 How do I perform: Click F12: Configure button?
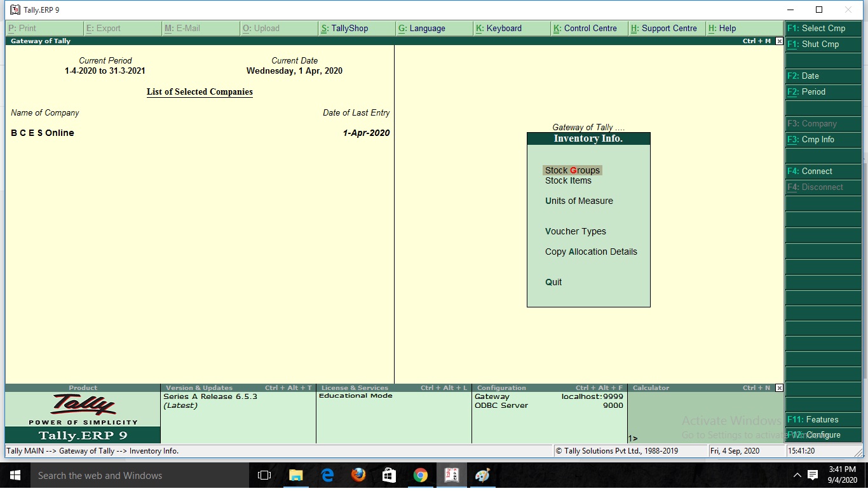coord(824,435)
